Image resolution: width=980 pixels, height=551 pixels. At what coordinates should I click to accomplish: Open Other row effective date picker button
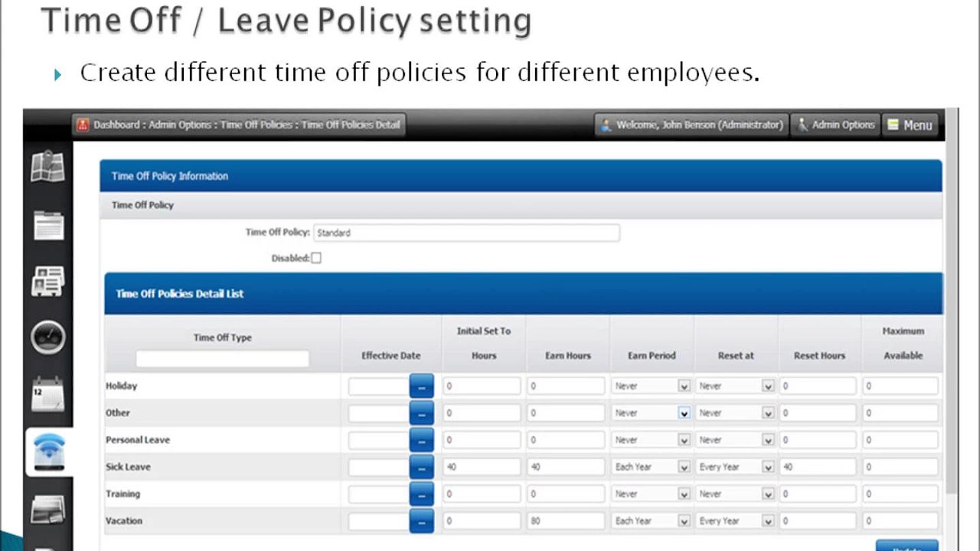pyautogui.click(x=421, y=413)
